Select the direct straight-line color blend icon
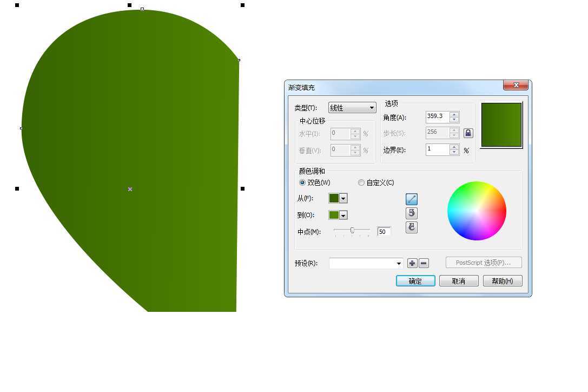The image size is (588, 392). [x=411, y=199]
